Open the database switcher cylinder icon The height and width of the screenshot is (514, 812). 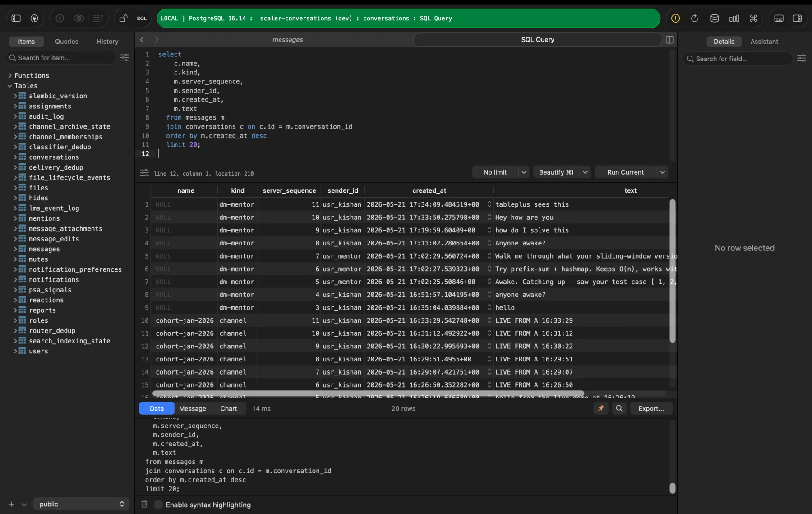coord(715,19)
